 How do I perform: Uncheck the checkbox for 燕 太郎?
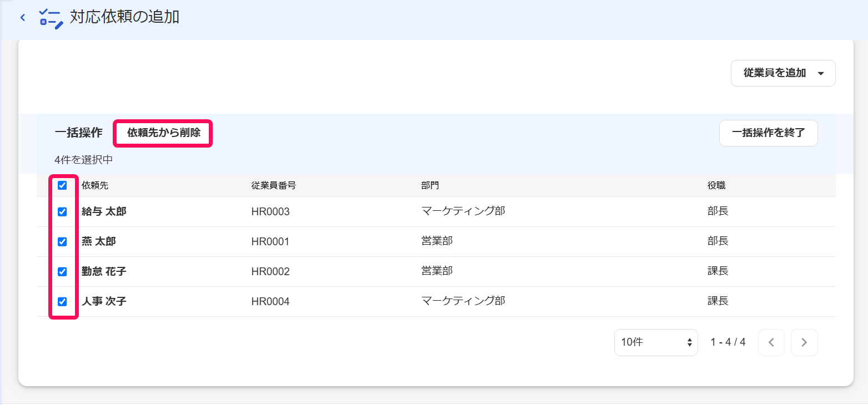(x=62, y=242)
